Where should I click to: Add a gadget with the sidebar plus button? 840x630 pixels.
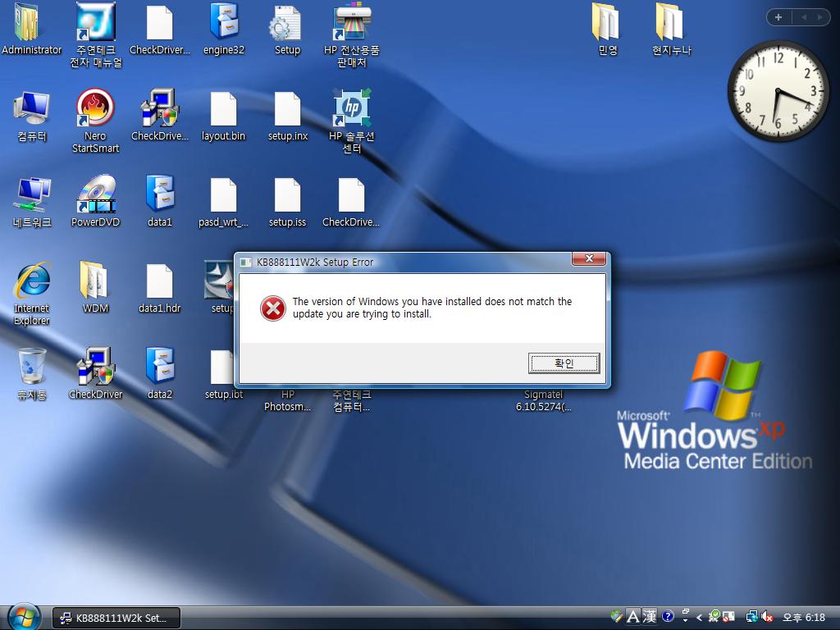tap(778, 17)
